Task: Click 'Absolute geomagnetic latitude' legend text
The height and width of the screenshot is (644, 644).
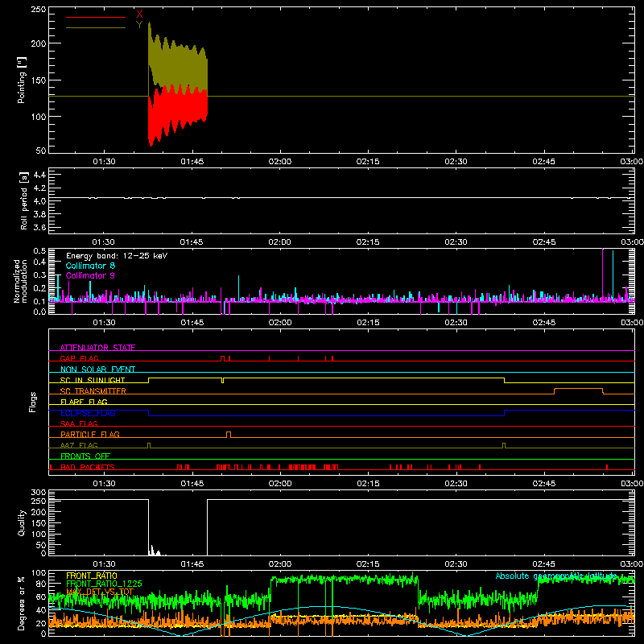Action: 556,576
